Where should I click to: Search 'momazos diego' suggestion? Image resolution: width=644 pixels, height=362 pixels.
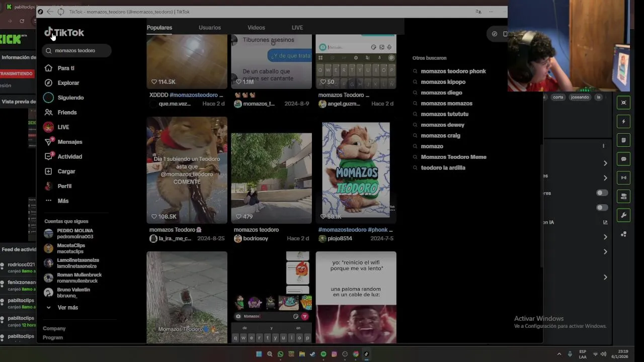tap(441, 93)
